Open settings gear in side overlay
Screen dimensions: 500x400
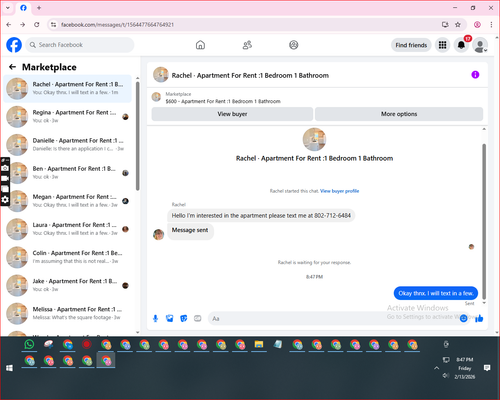click(5, 200)
